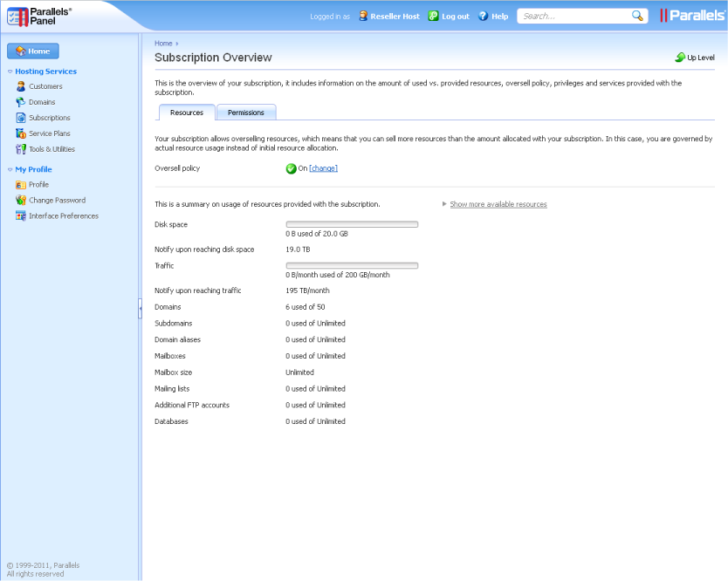Click the "0 B used of 20.0 GB" text
The width and height of the screenshot is (728, 581).
317,234
